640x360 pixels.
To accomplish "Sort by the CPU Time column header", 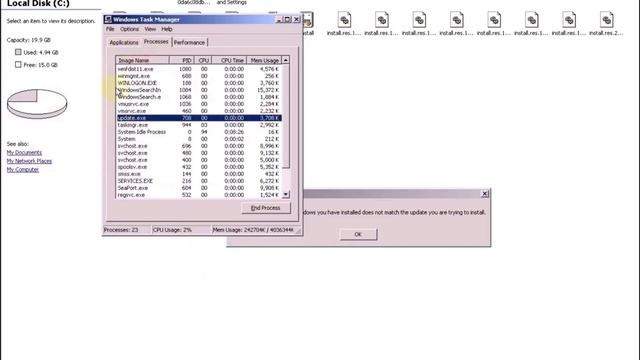I will pos(229,60).
